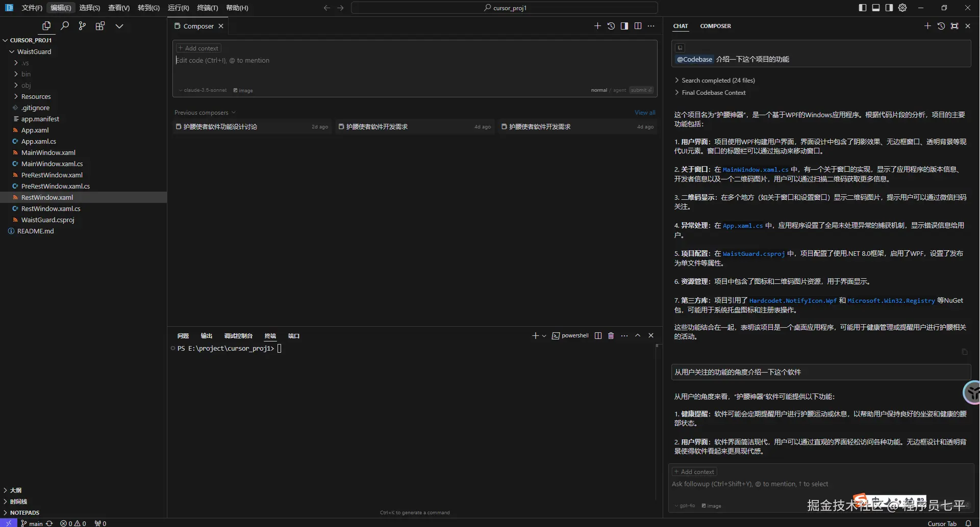
Task: Switch to the COMPOSER tab in chat panel
Action: [715, 26]
